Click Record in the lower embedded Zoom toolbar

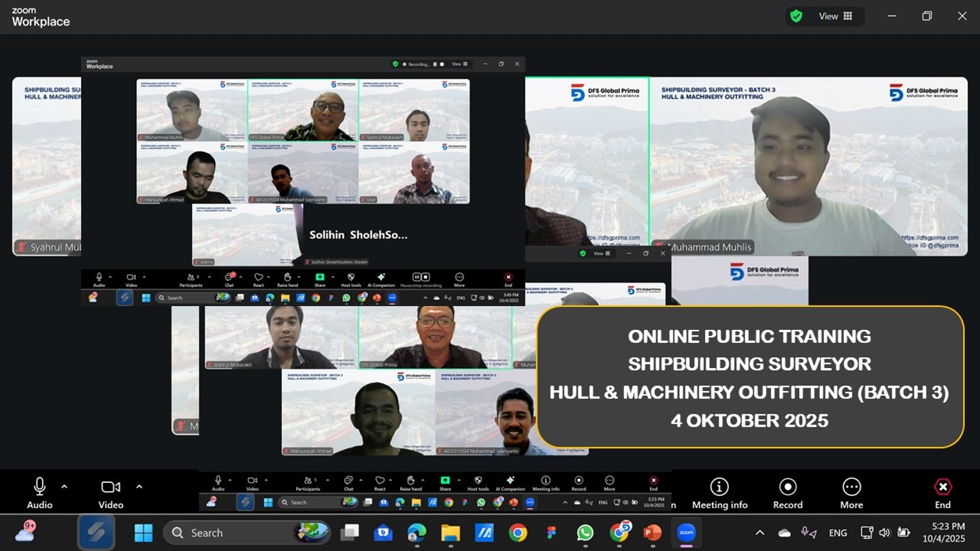tap(578, 483)
